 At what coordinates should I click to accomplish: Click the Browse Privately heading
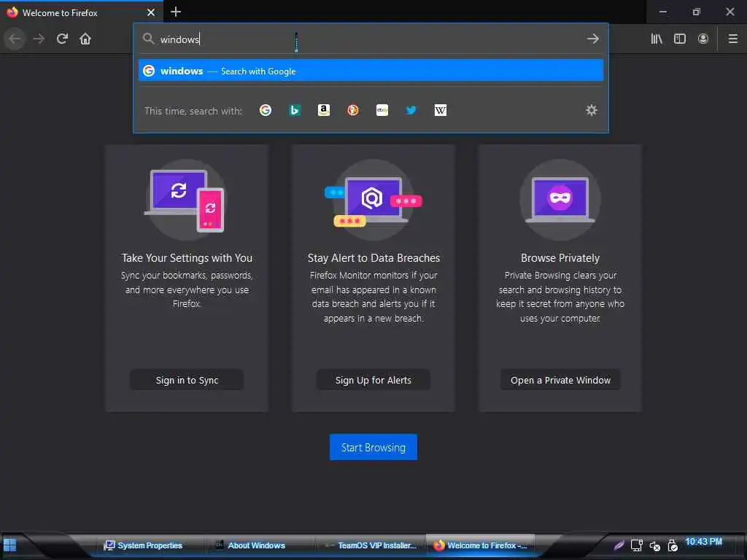(x=560, y=257)
